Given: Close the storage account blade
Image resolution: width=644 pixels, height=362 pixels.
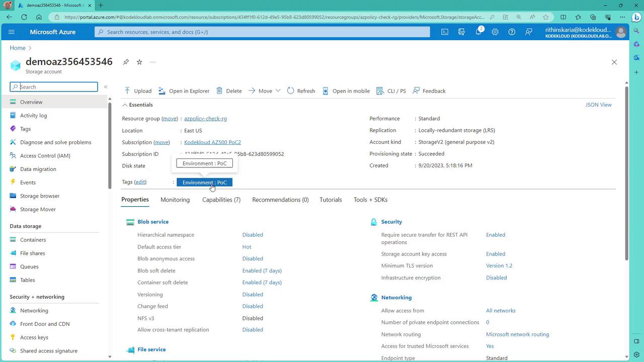Looking at the screenshot, I should (614, 62).
